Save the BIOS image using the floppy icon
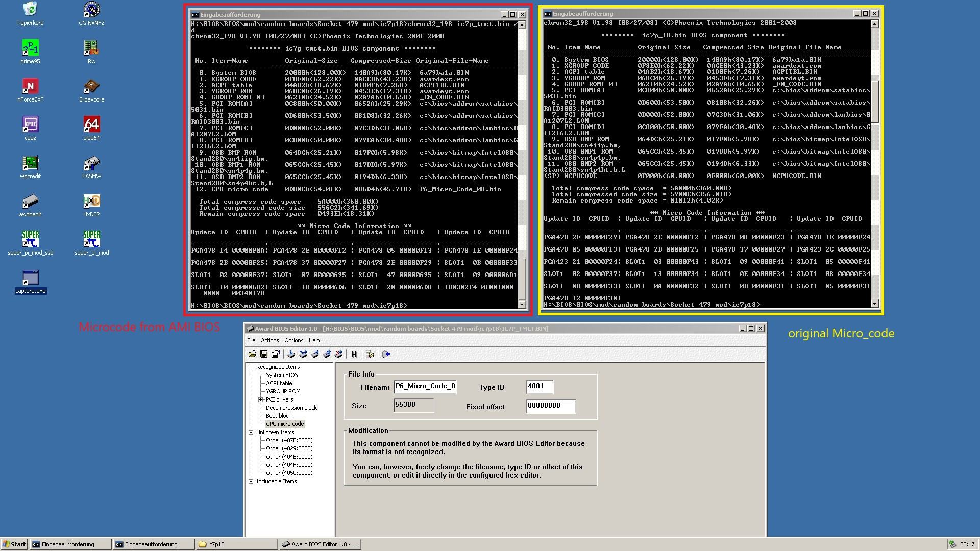Screen dimensions: 980x551 tap(264, 354)
